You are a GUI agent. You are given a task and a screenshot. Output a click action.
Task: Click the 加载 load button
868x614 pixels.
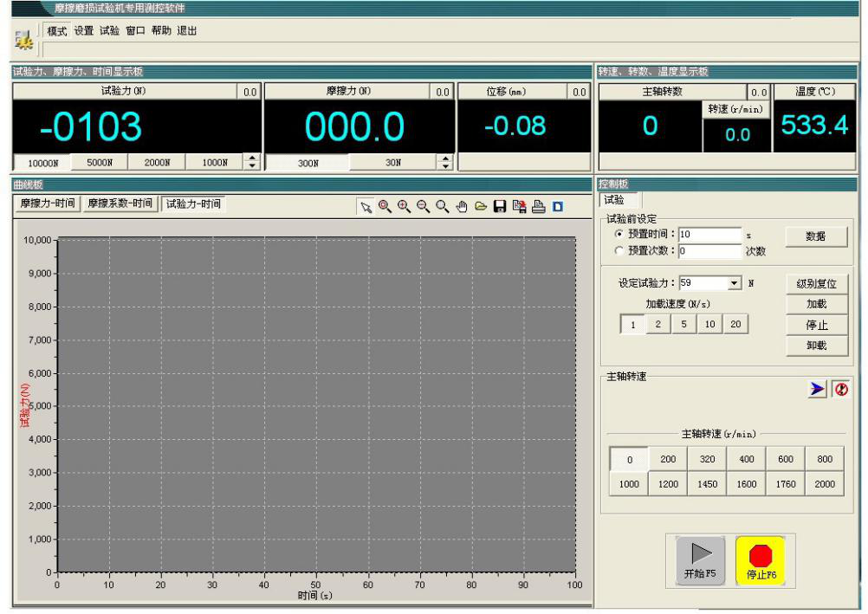point(816,304)
